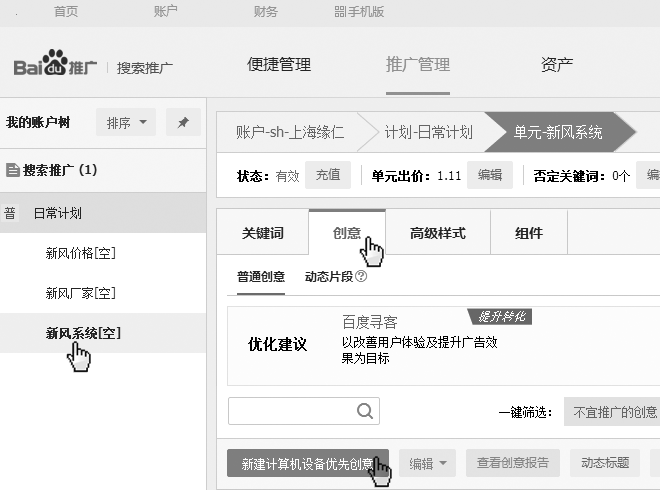Open the 排序 dropdown
The height and width of the screenshot is (490, 660).
click(x=126, y=123)
